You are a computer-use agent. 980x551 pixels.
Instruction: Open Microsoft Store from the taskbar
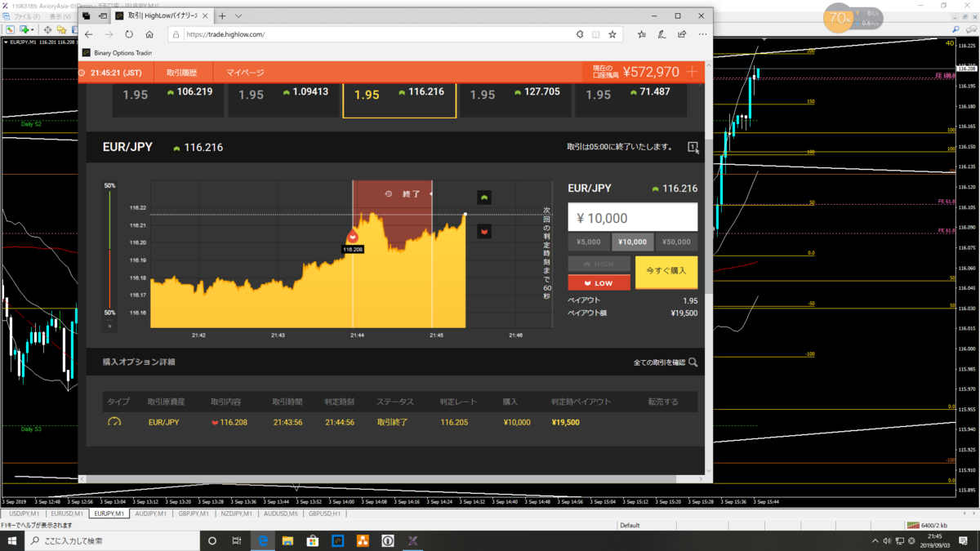tap(312, 540)
